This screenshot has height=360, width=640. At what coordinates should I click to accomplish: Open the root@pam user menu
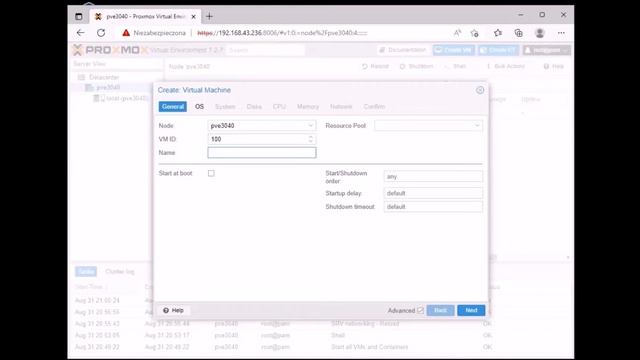[547, 50]
